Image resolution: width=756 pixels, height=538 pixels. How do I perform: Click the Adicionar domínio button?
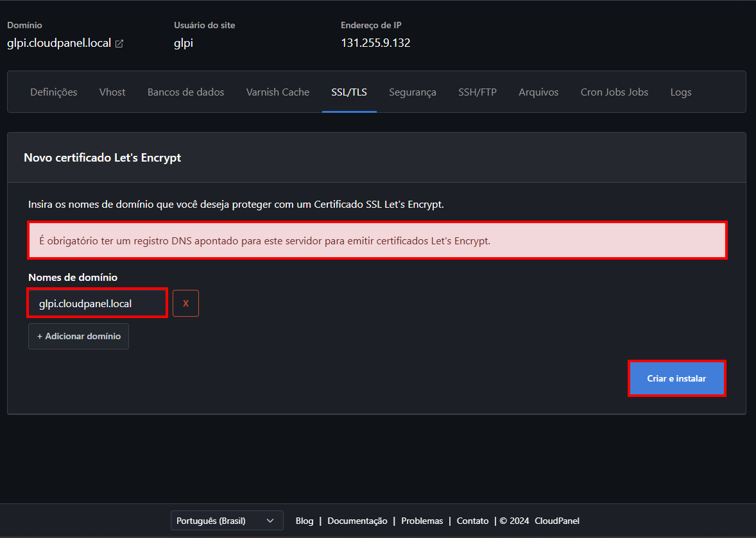[x=78, y=337]
